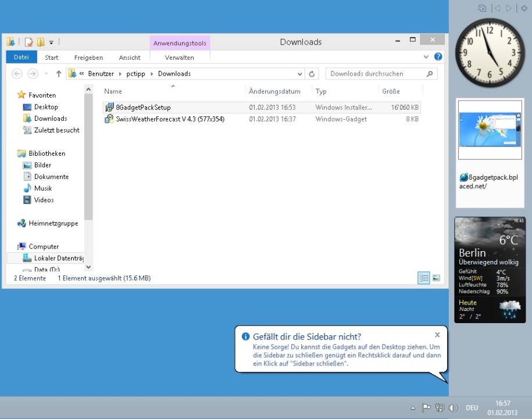Click the New Folder icon in Quick Access toolbar
The image size is (532, 419).
coord(40,42)
